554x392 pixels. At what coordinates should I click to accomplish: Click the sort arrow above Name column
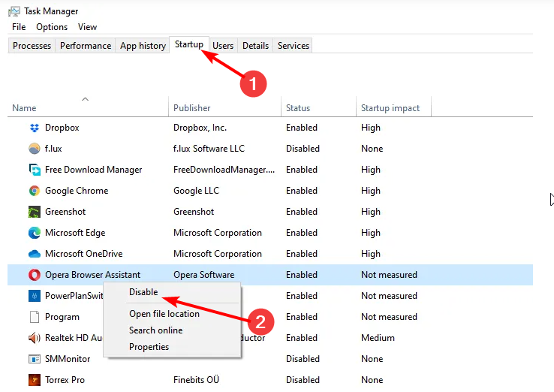85,99
